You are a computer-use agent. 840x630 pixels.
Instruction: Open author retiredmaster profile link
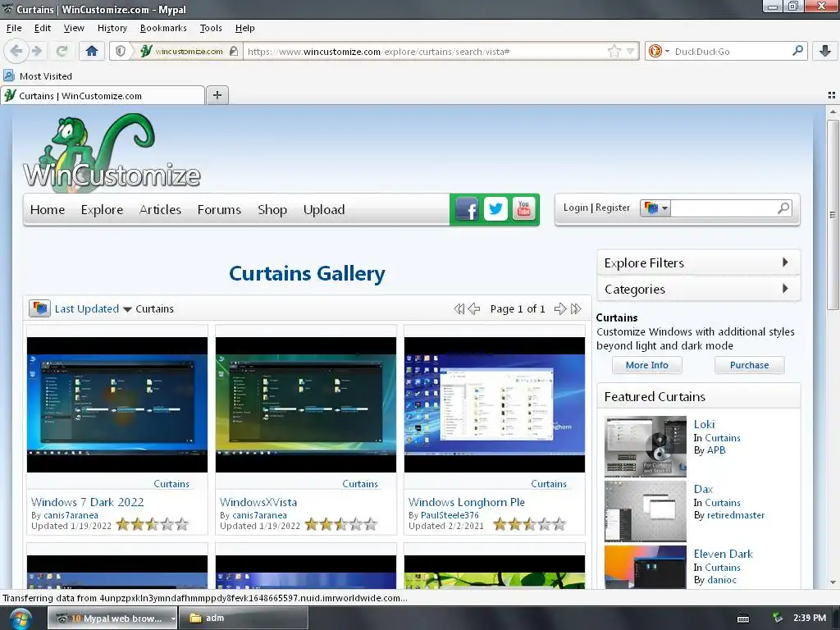click(736, 515)
